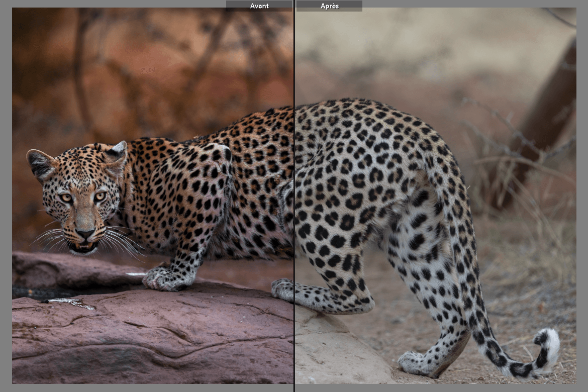Click the vertical before/after divider line

294,201
